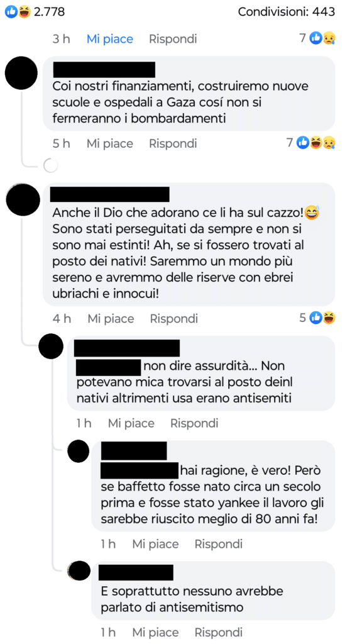Open the 2.778 post reactions list
The image size is (345, 644).
(x=35, y=12)
